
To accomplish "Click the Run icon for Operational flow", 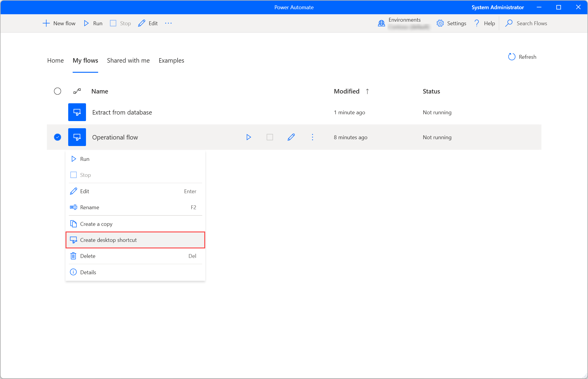I will click(x=248, y=137).
